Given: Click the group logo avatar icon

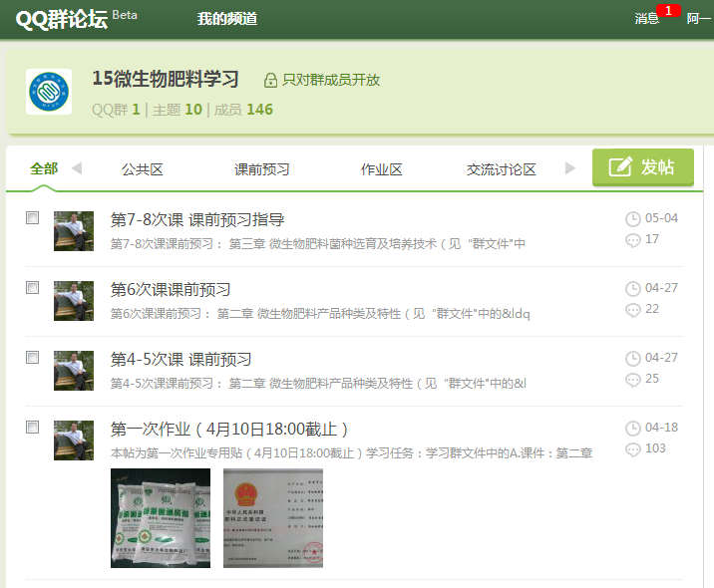Looking at the screenshot, I should point(48,93).
